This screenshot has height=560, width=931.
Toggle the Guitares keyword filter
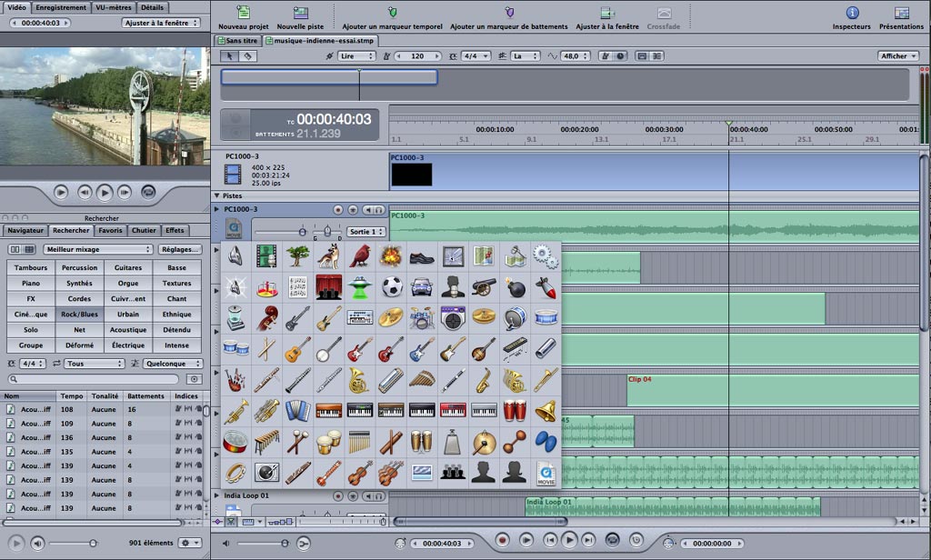(x=128, y=267)
